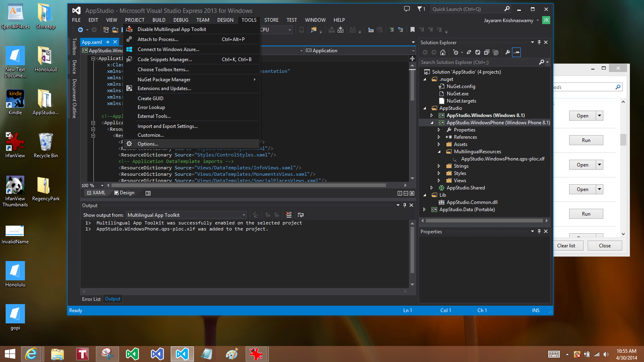644x362 pixels.
Task: Click Collapse All in Solution Explorer
Action: point(487,52)
